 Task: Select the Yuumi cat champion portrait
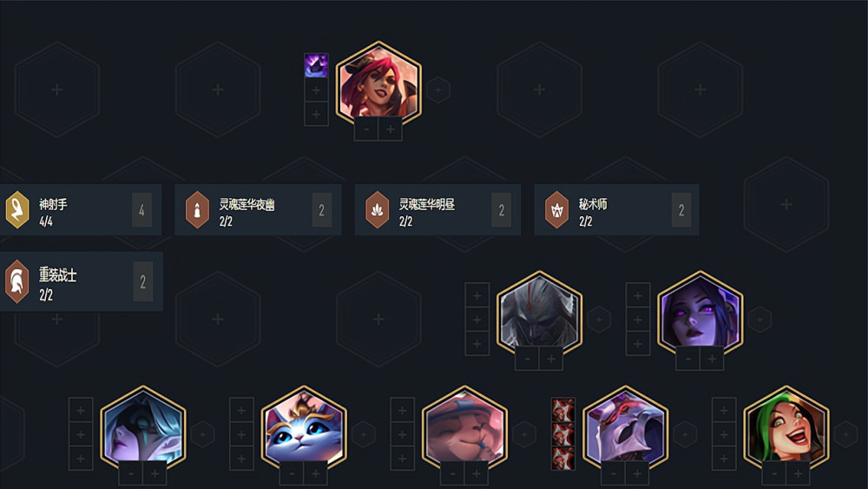point(304,428)
